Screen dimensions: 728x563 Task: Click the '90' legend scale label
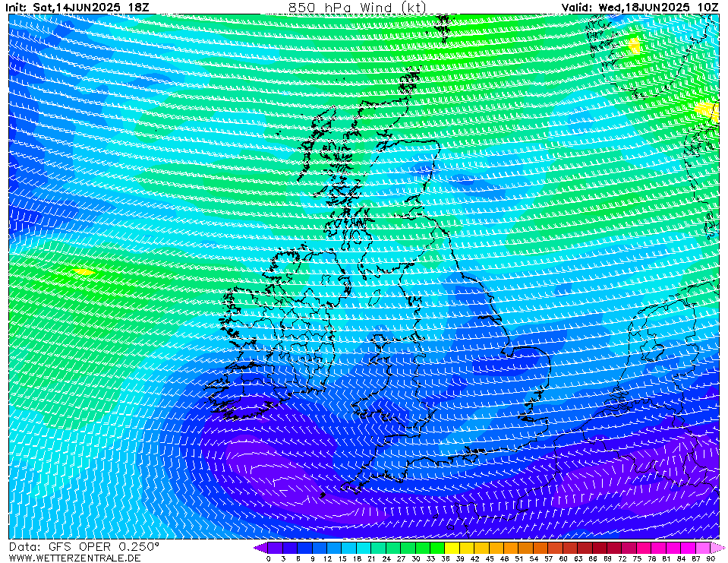pos(711,558)
